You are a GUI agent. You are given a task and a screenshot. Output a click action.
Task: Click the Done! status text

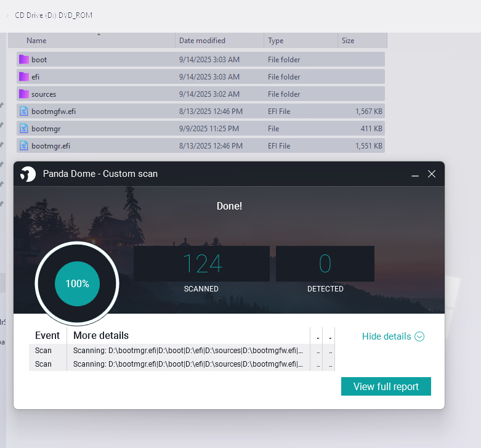(229, 206)
